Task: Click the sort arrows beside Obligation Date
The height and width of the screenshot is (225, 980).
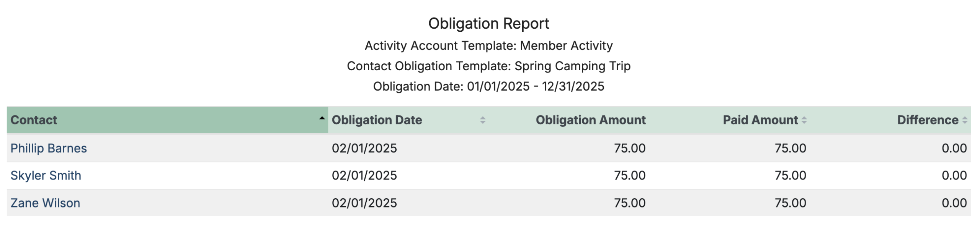Action: click(x=482, y=120)
